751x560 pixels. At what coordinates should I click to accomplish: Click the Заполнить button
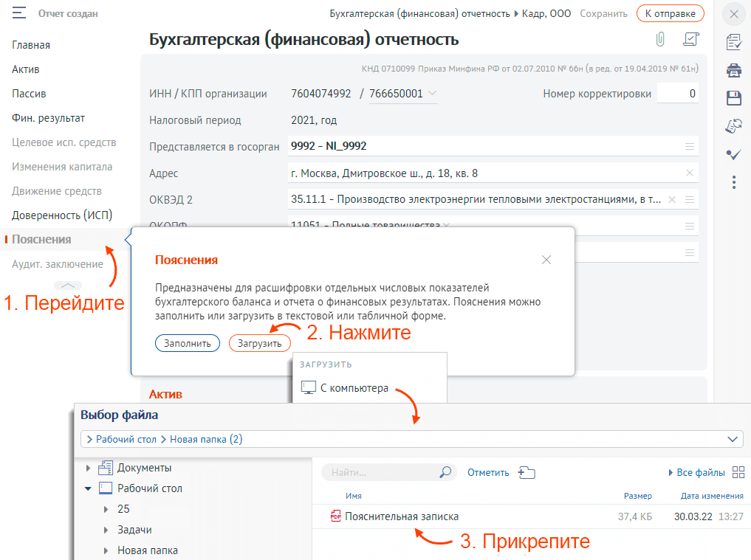pos(188,343)
